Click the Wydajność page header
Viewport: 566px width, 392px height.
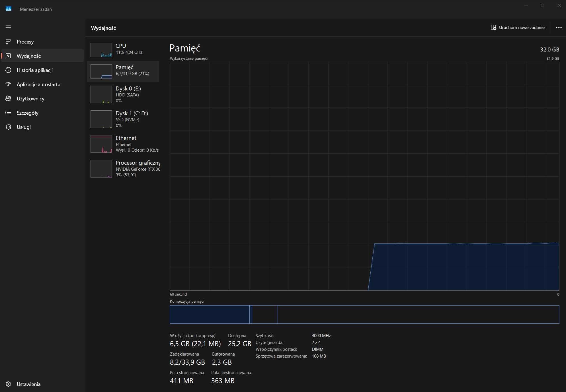(103, 28)
